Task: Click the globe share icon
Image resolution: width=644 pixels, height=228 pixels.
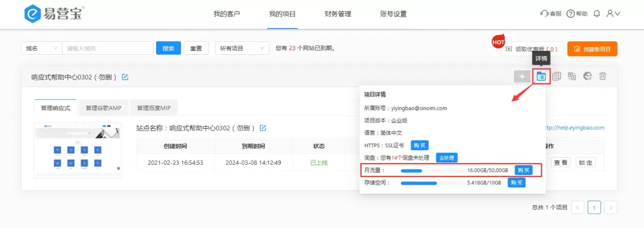Action: click(588, 77)
